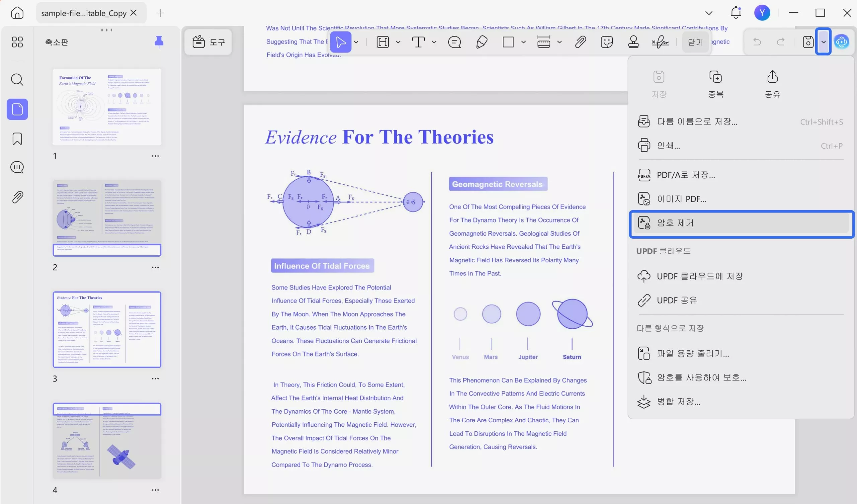
Task: Choose 이미지 PDF... menu item
Action: click(741, 198)
